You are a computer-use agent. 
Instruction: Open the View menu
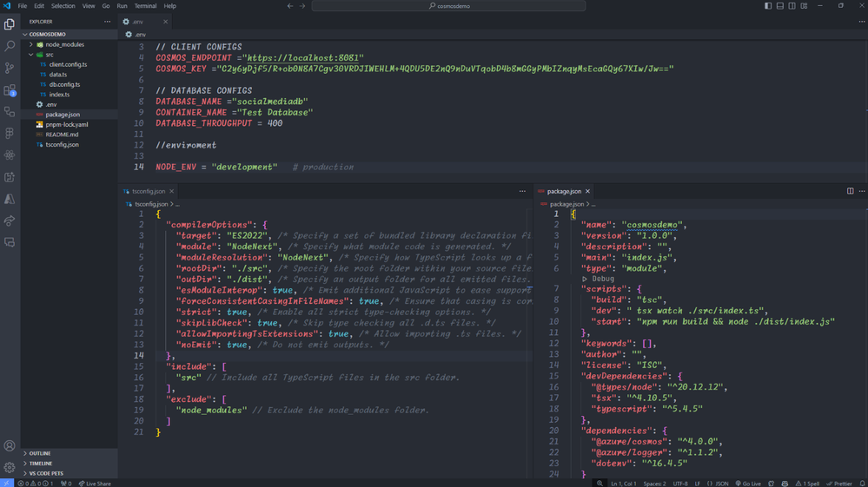[89, 6]
